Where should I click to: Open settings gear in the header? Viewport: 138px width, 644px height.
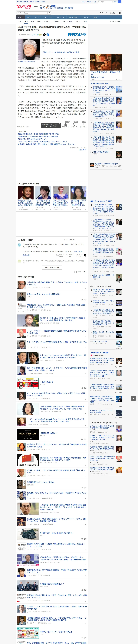click(x=120, y=13)
